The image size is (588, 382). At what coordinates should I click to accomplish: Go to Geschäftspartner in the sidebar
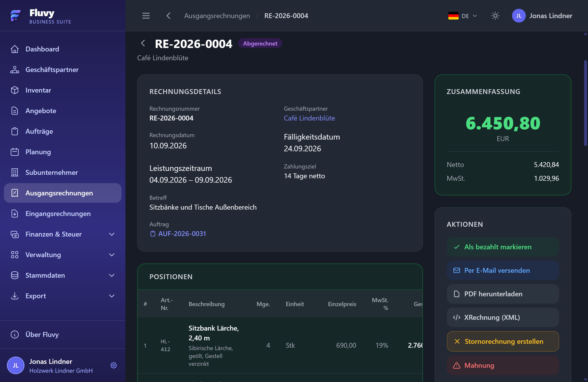coord(63,70)
